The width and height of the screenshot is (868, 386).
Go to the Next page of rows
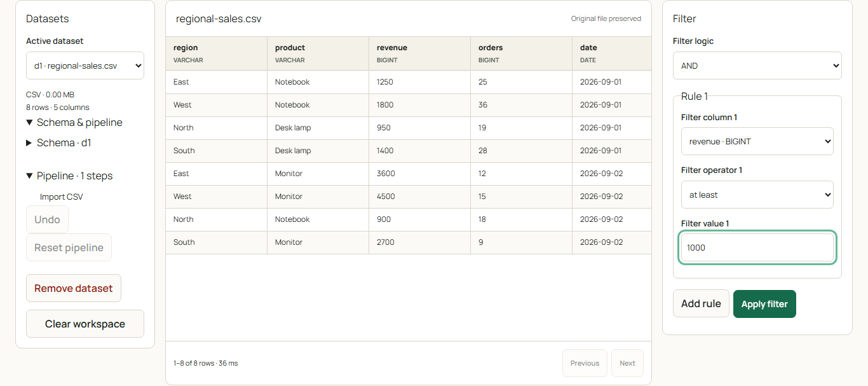[627, 363]
